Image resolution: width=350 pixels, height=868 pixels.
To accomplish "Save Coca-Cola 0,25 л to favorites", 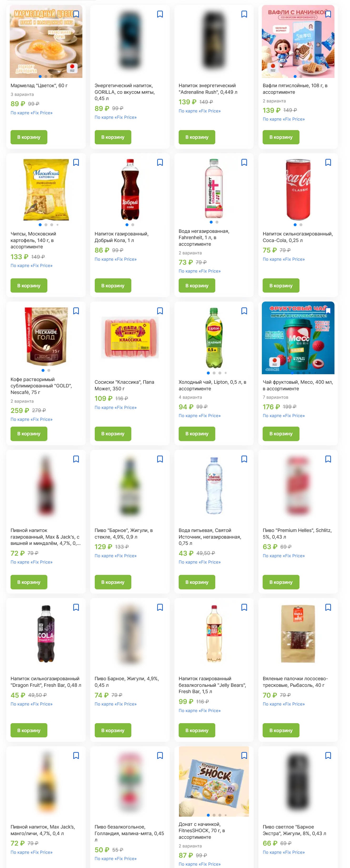I will point(328,162).
